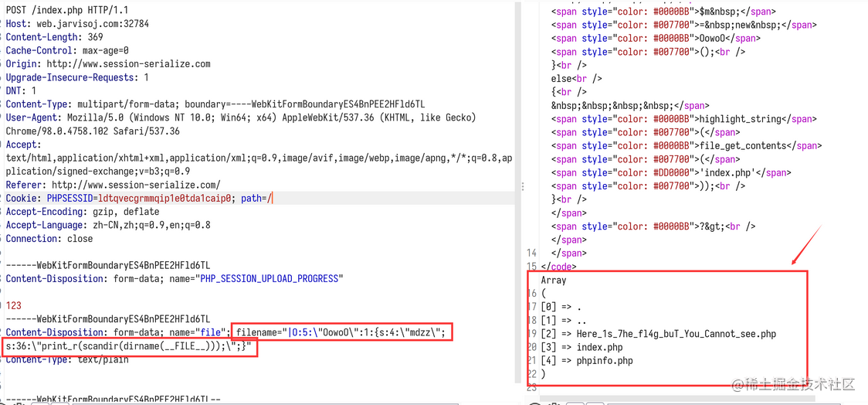Viewport: 868px width, 405px height.
Task: Click the response pane horizontal scrollbar
Action: (677, 399)
